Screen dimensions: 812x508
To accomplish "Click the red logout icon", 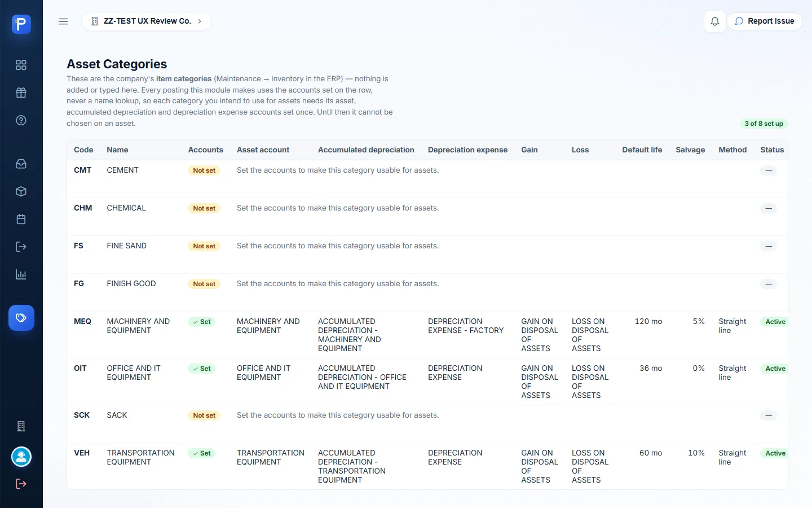I will [x=21, y=484].
